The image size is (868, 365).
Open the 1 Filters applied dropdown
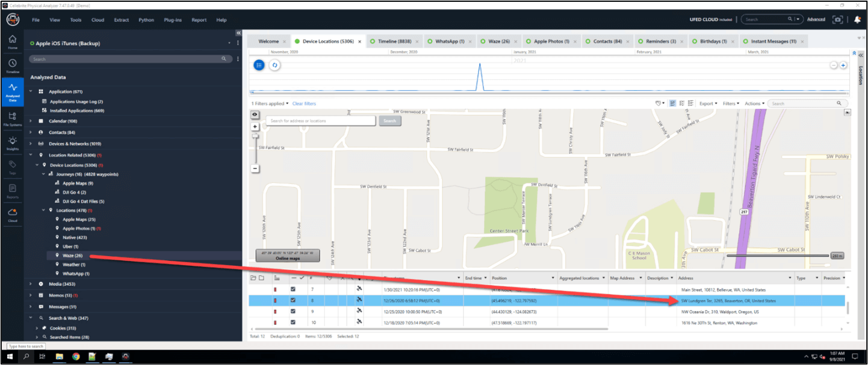[x=270, y=103]
